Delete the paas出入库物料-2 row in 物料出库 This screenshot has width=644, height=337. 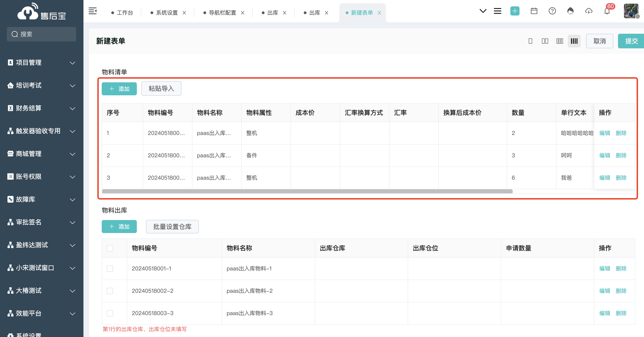pos(621,291)
